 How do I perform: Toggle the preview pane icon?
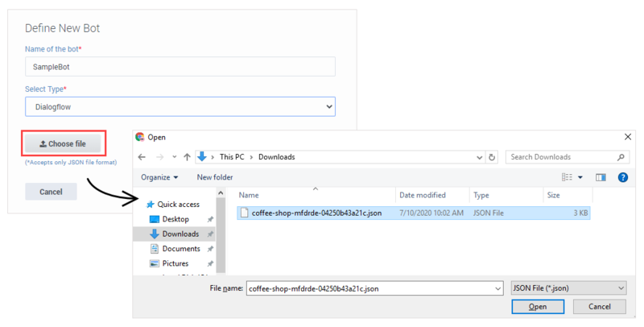click(601, 177)
